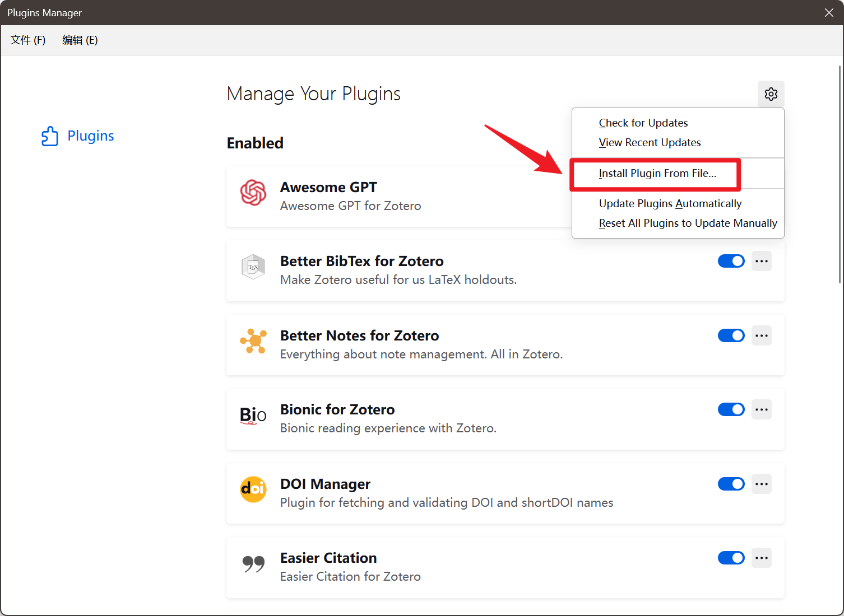Disable the Better BibTex for Zotero toggle
The image size is (844, 616).
click(731, 261)
